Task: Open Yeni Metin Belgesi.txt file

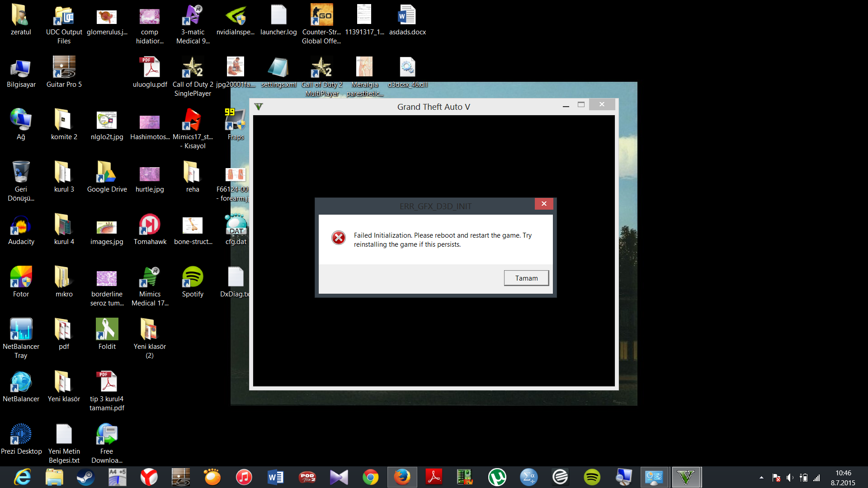Action: click(x=64, y=444)
